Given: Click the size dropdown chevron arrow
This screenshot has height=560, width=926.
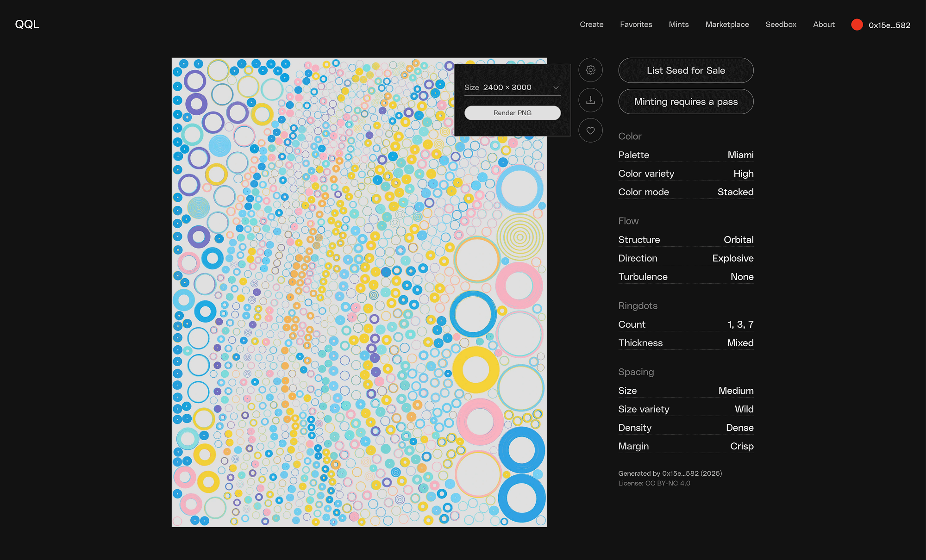Looking at the screenshot, I should pyautogui.click(x=556, y=87).
